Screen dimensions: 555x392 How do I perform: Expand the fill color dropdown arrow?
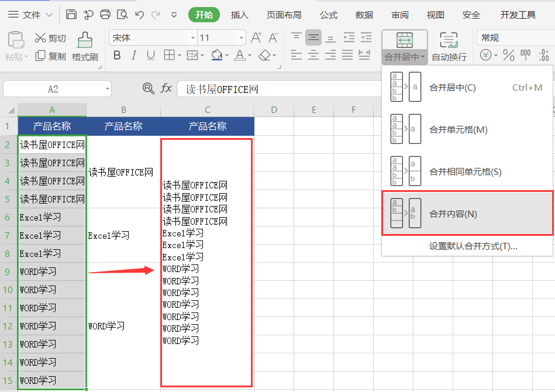click(x=227, y=56)
